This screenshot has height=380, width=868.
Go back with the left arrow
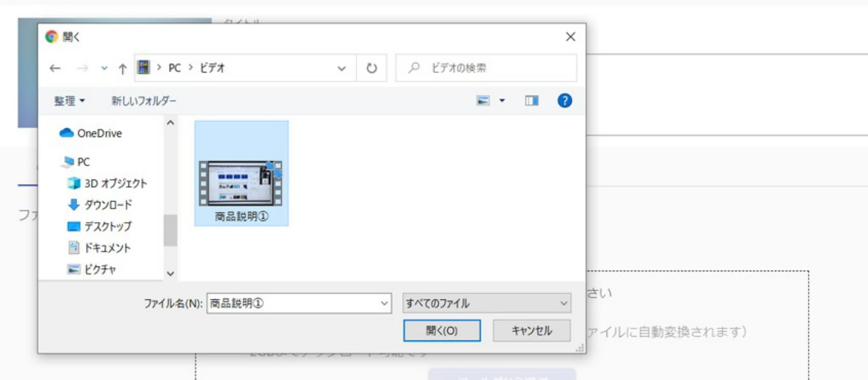pos(55,69)
